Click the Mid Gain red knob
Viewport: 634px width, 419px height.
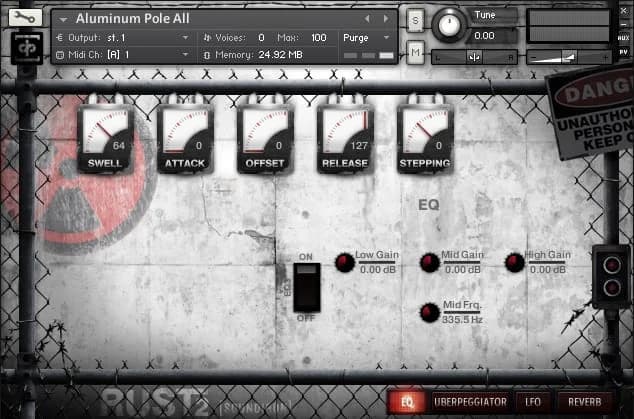point(429,262)
